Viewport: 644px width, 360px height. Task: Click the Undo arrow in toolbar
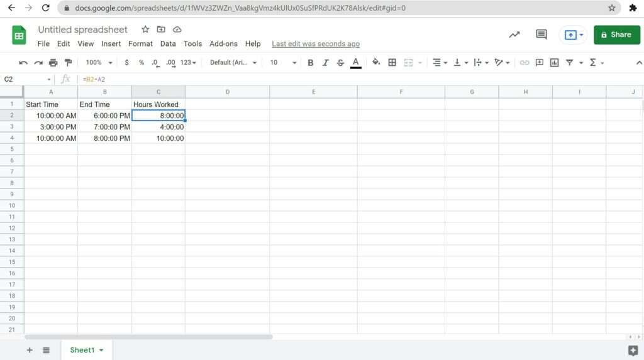(23, 63)
